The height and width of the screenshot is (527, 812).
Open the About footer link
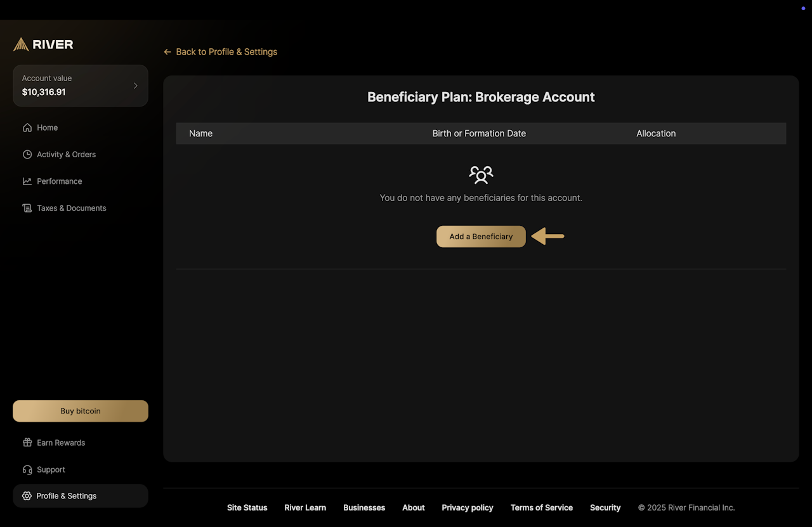414,507
